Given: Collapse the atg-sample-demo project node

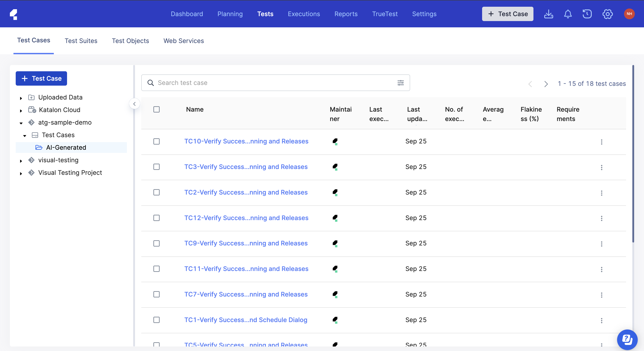Looking at the screenshot, I should tap(21, 123).
